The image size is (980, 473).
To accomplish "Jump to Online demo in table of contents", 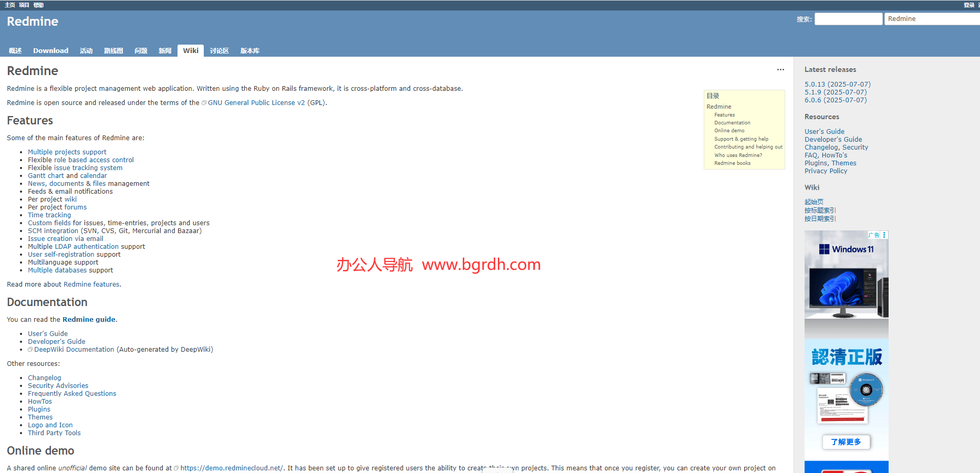I will [x=729, y=131].
